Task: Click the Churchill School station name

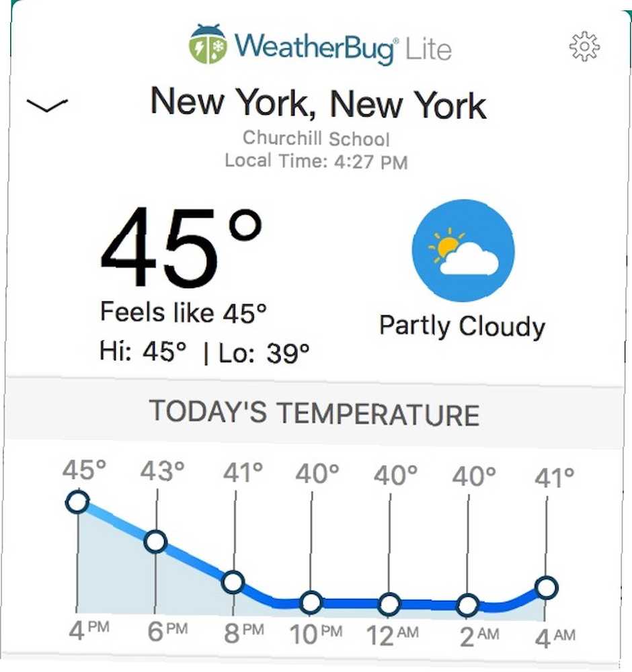Action: coord(317,138)
